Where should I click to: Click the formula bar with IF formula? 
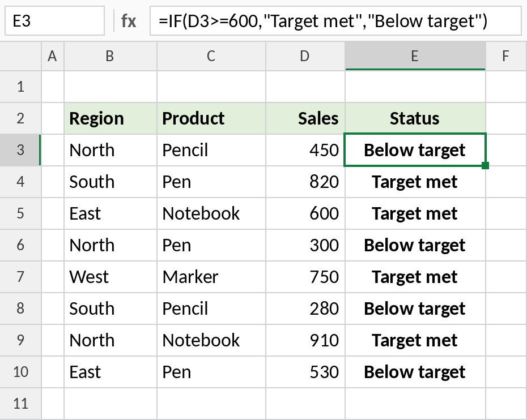(335, 21)
